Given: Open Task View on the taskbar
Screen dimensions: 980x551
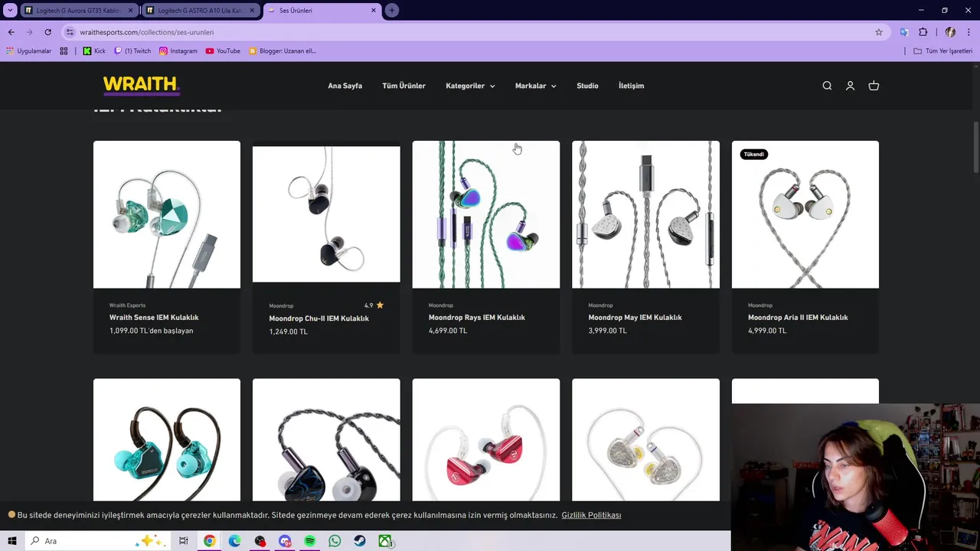Looking at the screenshot, I should pos(184,541).
